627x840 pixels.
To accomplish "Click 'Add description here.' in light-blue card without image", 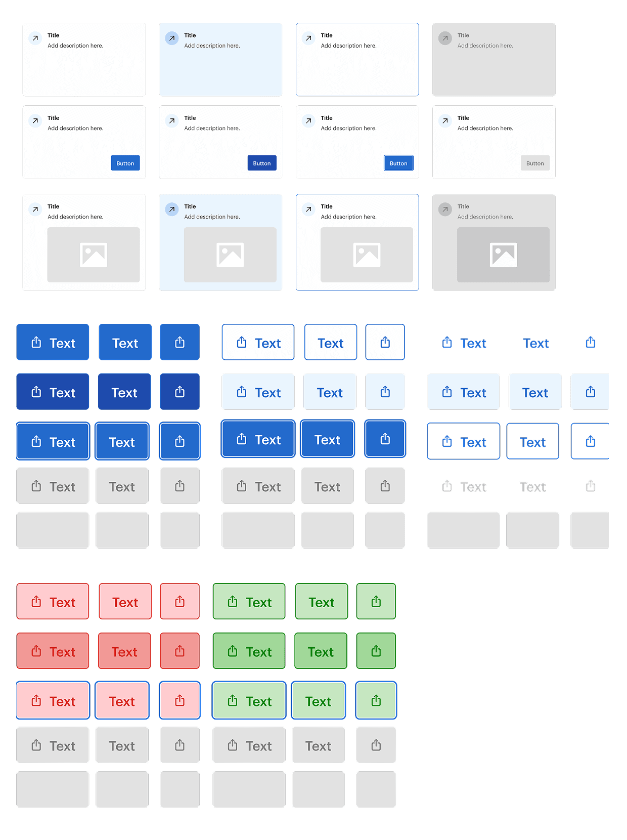I will pyautogui.click(x=212, y=46).
